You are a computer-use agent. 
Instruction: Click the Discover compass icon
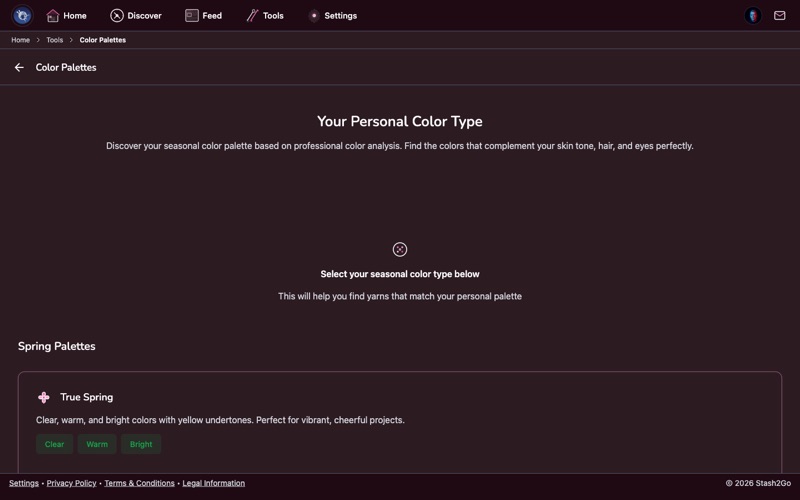pyautogui.click(x=117, y=16)
